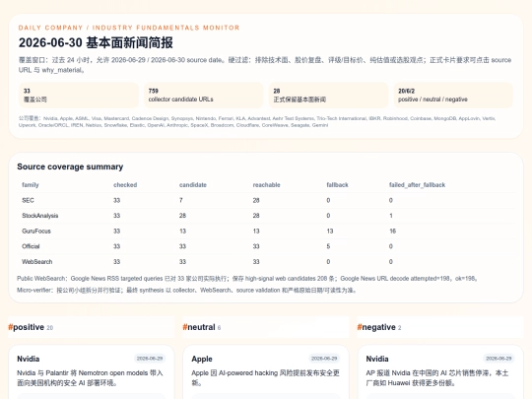532x399 pixels.
Task: Click the 'Public WebSearch' note line
Action: (247, 279)
